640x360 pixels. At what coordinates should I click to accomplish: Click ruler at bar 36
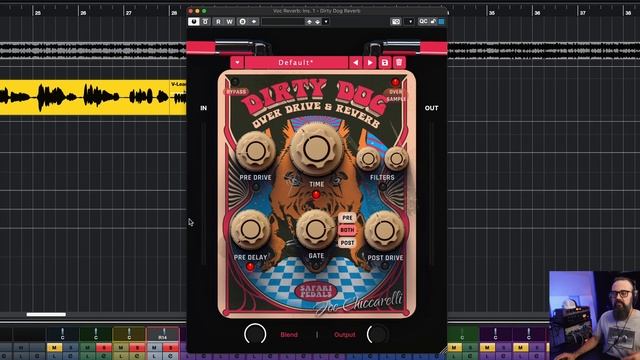click(538, 13)
